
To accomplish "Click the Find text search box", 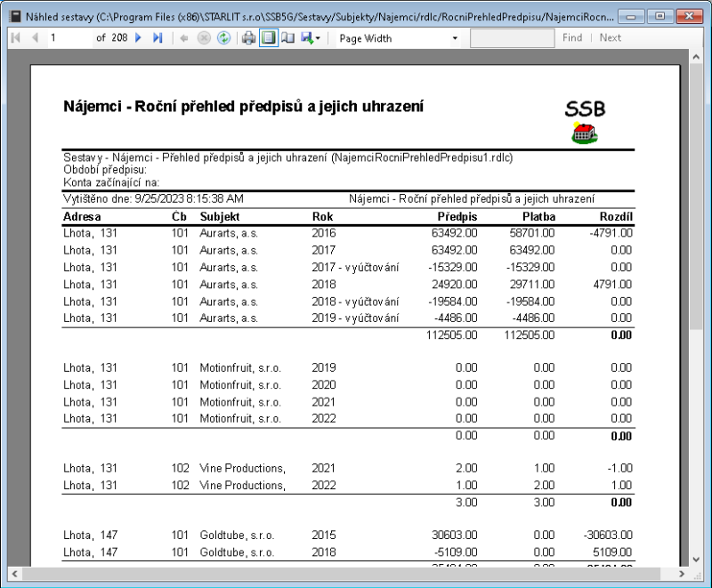I will [x=511, y=38].
